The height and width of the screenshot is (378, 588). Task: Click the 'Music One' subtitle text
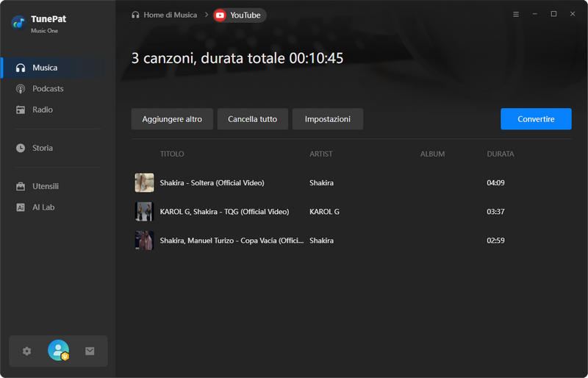click(44, 31)
